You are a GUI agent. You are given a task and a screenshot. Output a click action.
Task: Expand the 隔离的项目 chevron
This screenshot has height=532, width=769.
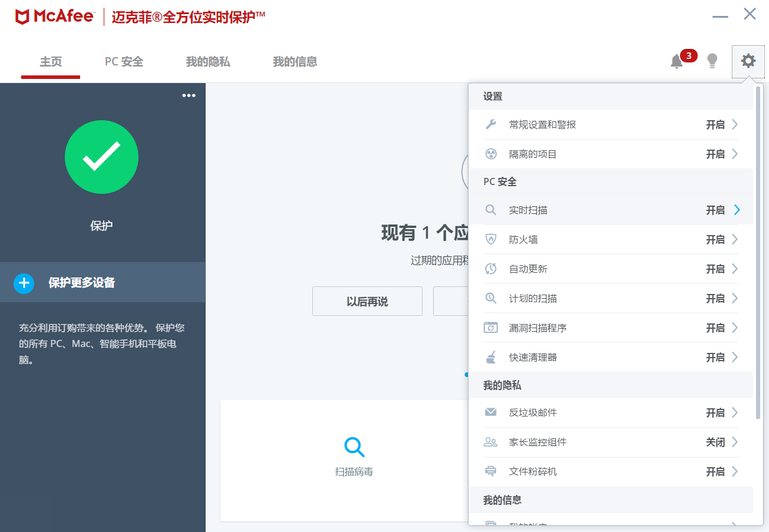coord(735,154)
